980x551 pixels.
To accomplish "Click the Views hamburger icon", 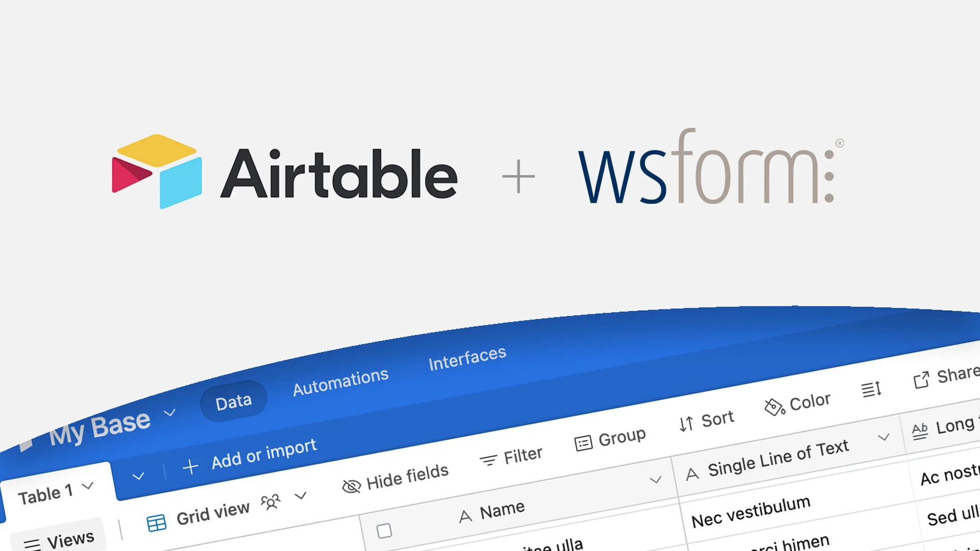I will point(32,544).
